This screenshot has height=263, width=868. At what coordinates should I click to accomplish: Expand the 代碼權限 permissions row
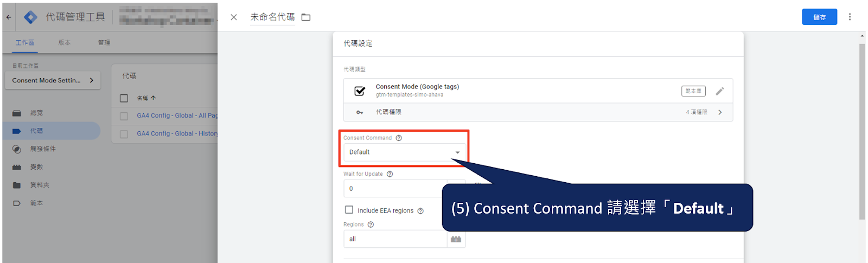(x=538, y=112)
